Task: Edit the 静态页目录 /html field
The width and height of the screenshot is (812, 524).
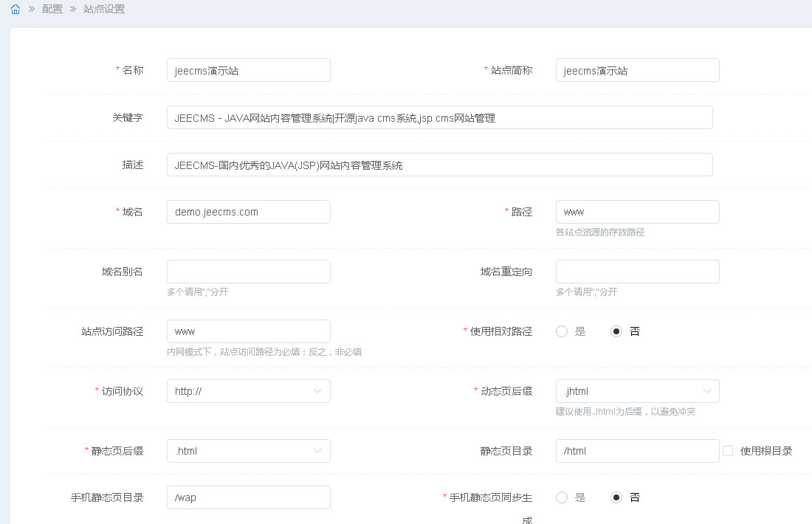Action: click(638, 451)
